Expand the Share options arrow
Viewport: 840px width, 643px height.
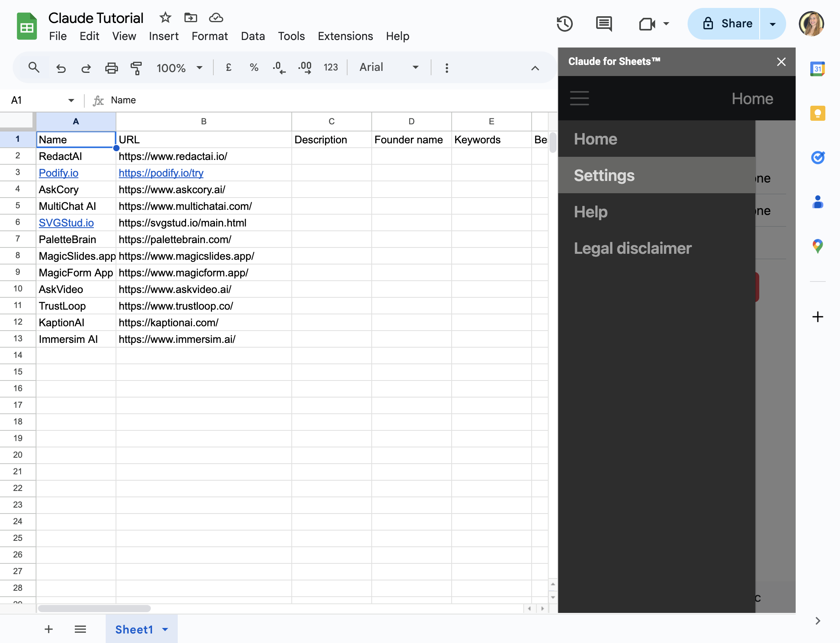click(x=772, y=24)
